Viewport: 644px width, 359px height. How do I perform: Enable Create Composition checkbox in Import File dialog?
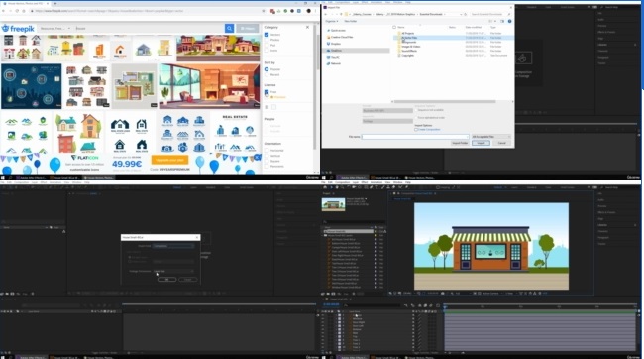click(x=416, y=130)
